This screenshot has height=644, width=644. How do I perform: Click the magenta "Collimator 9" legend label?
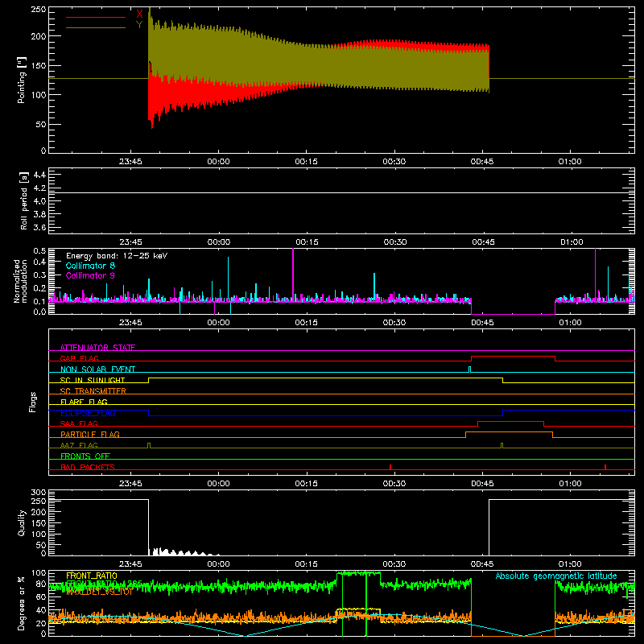(90, 275)
